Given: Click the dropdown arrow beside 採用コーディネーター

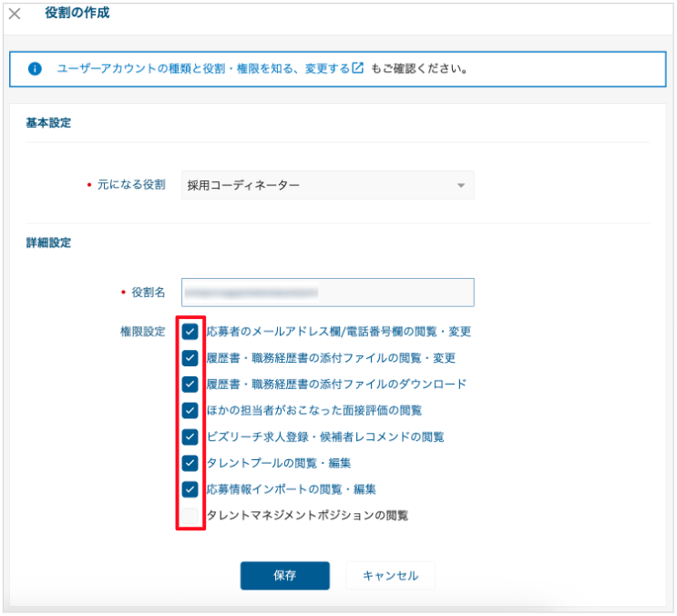Looking at the screenshot, I should tap(461, 186).
